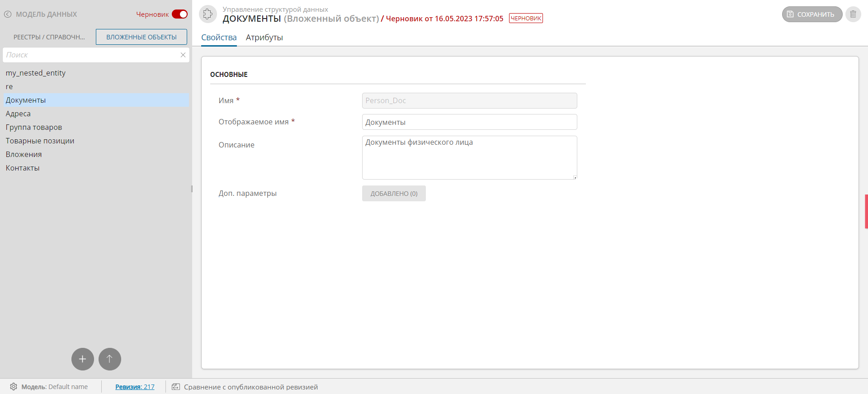The width and height of the screenshot is (868, 394).
Task: Select the Вложенные объекты tab
Action: coord(142,37)
